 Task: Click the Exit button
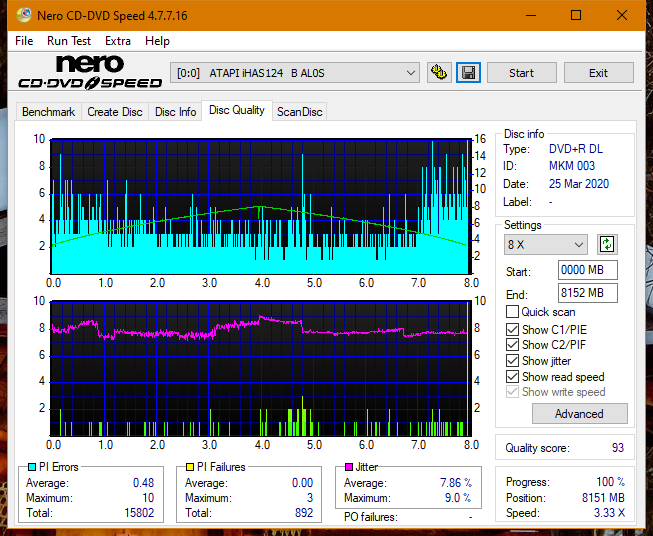tap(598, 73)
